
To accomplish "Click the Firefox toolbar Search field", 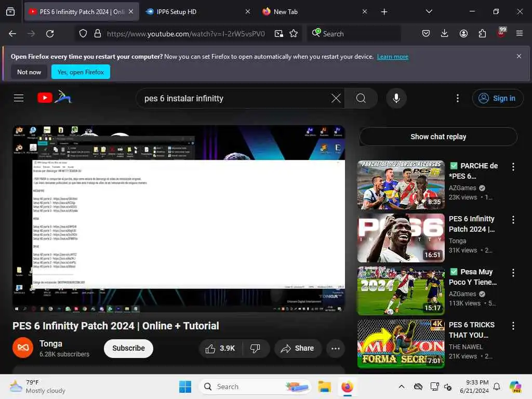I will [x=354, y=34].
